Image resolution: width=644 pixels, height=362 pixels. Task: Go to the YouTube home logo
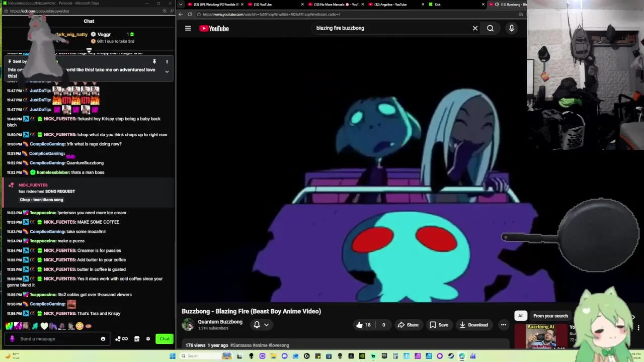click(214, 28)
